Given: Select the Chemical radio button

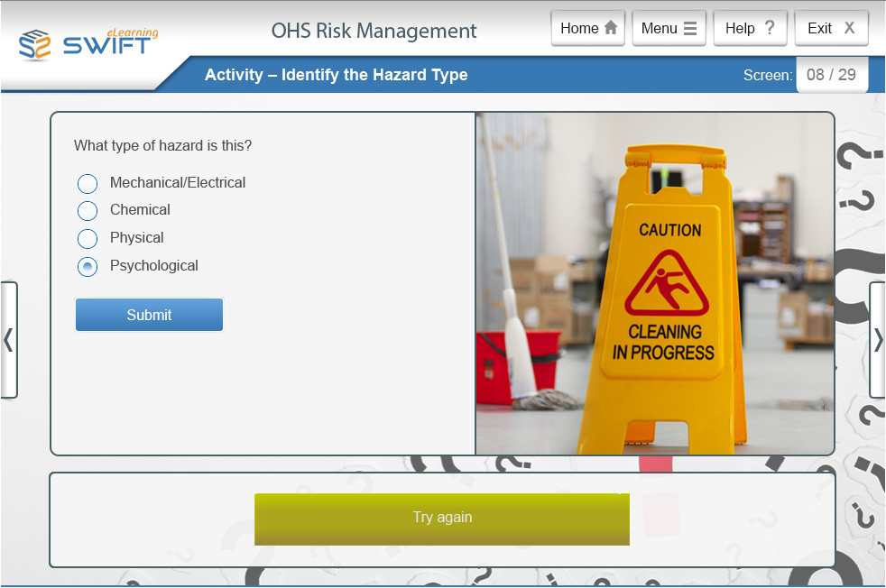Looking at the screenshot, I should pyautogui.click(x=87, y=211).
